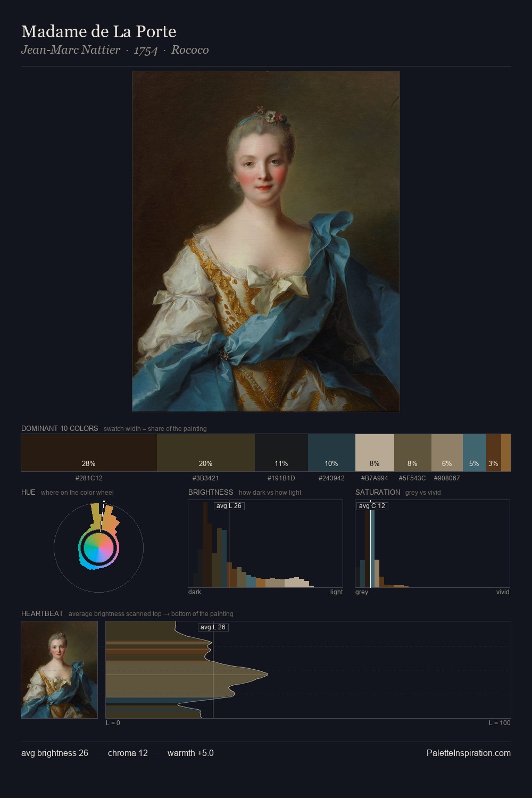Image resolution: width=532 pixels, height=798 pixels.
Task: Click the avg L 26 label in Brightness chart
Action: (229, 506)
